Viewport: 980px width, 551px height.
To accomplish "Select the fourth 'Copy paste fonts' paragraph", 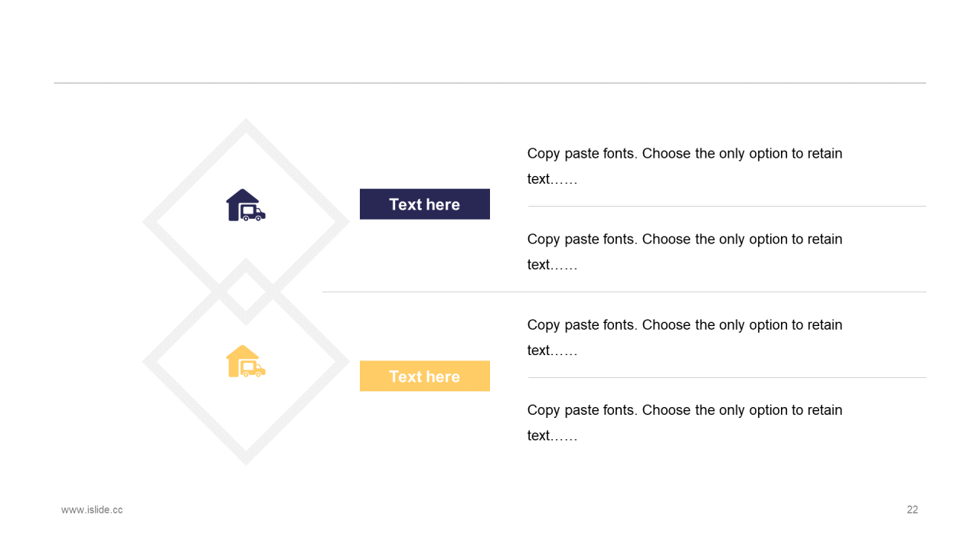I will 685,422.
